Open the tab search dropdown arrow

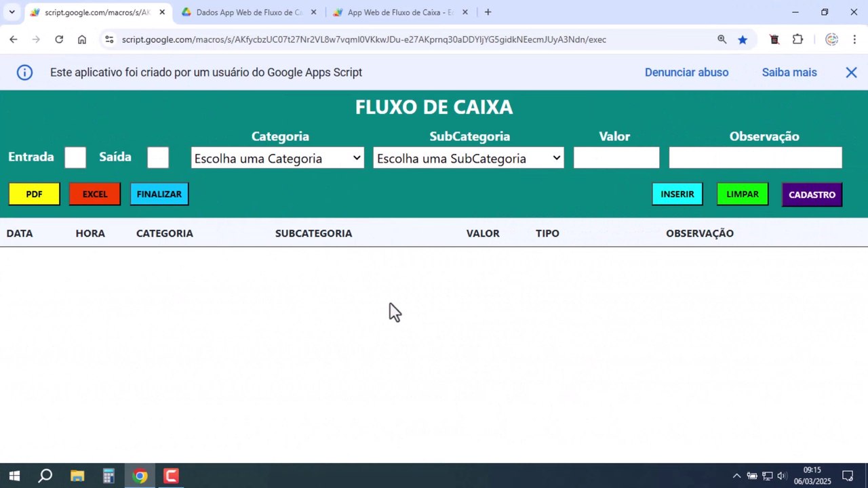click(12, 12)
